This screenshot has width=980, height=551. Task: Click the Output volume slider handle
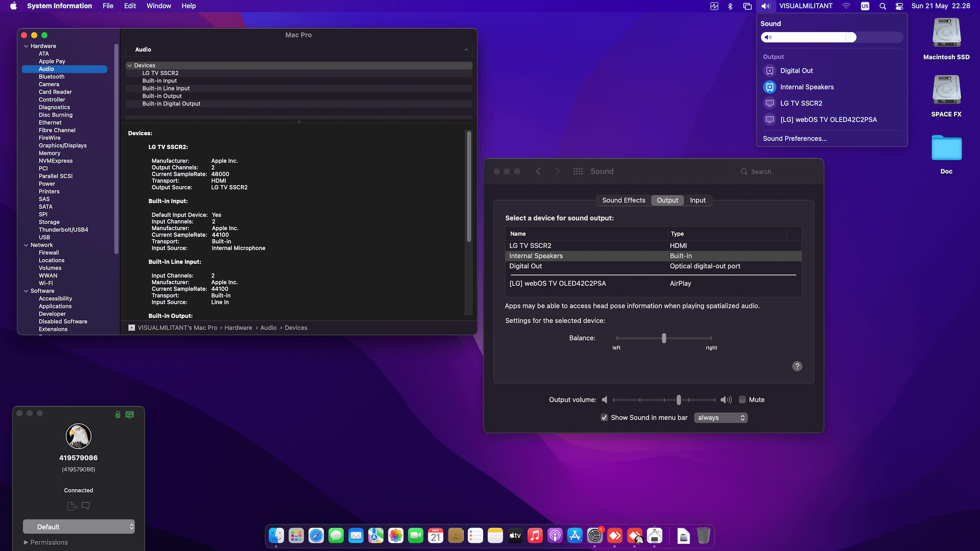tap(678, 399)
